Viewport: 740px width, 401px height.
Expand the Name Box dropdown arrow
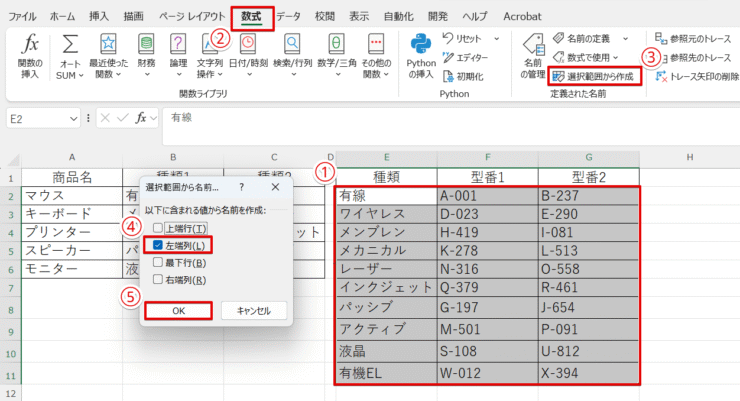[x=73, y=119]
